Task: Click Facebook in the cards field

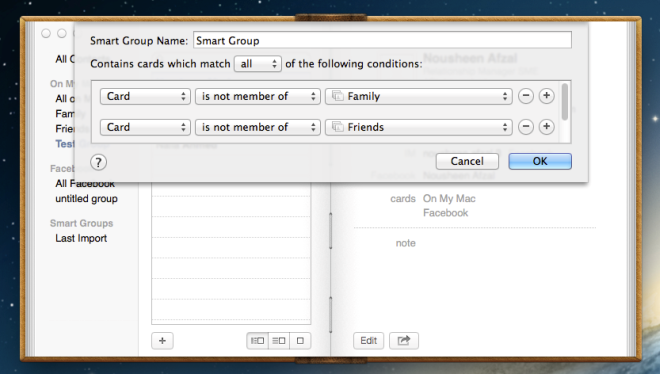Action: (x=445, y=213)
